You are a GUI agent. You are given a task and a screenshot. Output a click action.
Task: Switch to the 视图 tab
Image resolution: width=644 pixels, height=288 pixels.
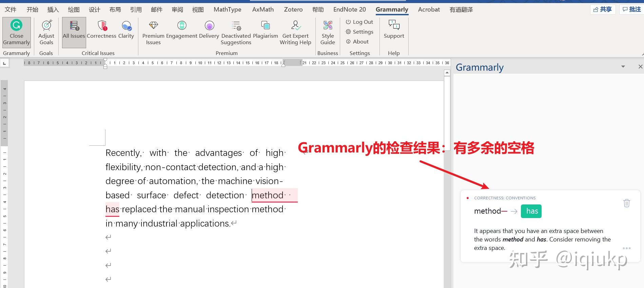point(198,10)
